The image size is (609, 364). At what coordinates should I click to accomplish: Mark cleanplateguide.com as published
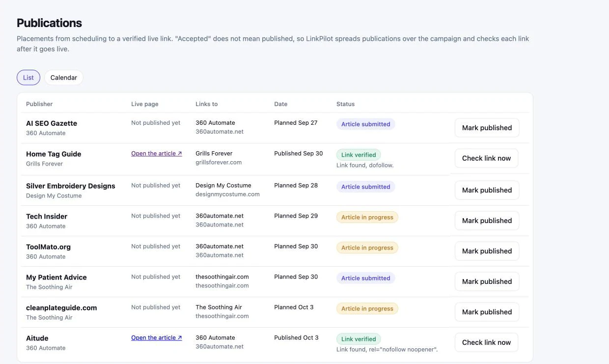[x=487, y=312]
